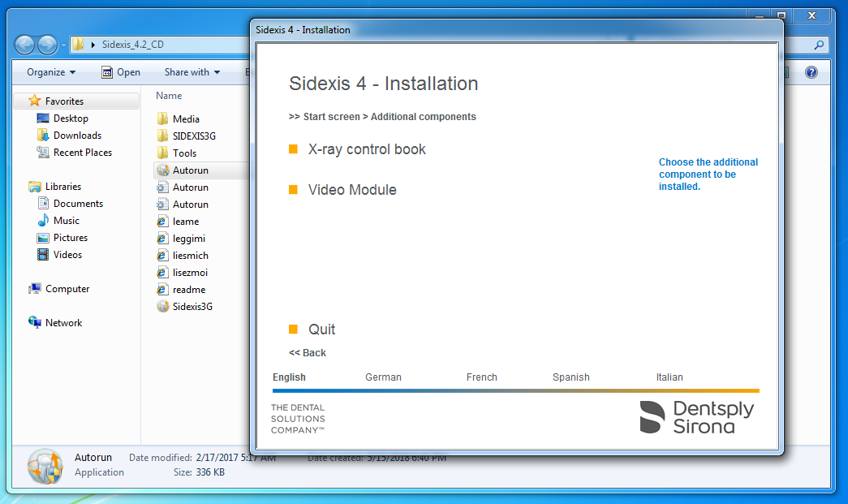848x504 pixels.
Task: Click the Name column header
Action: [x=169, y=96]
